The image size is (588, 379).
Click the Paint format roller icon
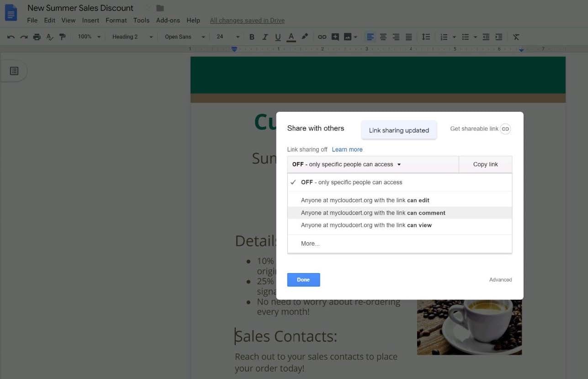[x=63, y=37]
